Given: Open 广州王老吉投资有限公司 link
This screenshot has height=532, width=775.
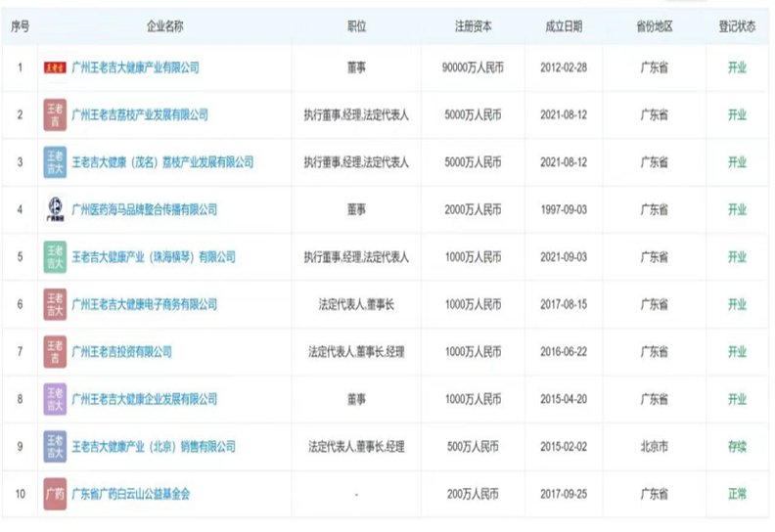Looking at the screenshot, I should pos(121,352).
